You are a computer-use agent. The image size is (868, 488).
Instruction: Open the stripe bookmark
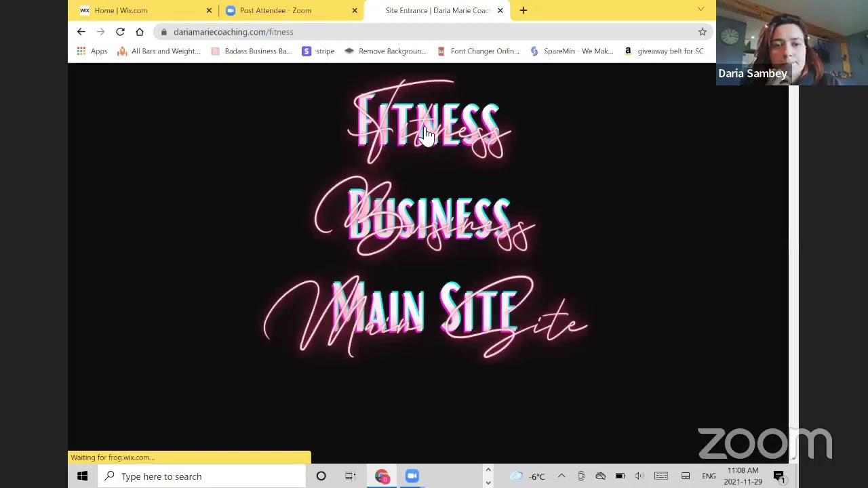(318, 51)
